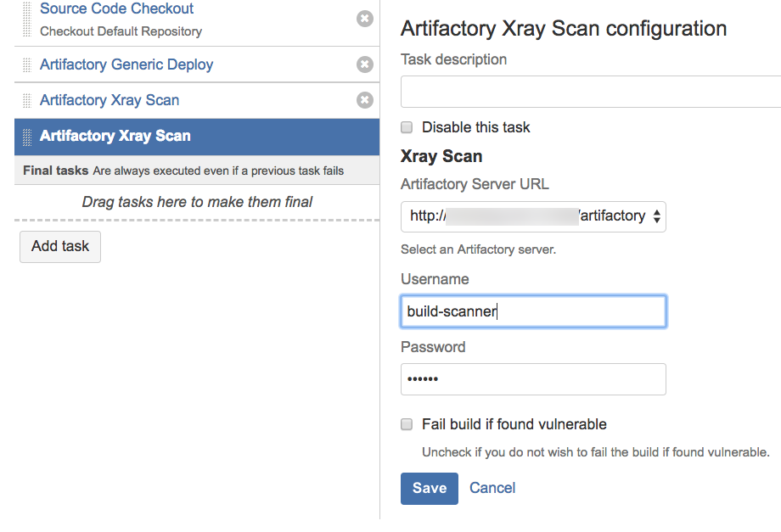Click the Password input field
The height and width of the screenshot is (532, 781).
pos(533,379)
